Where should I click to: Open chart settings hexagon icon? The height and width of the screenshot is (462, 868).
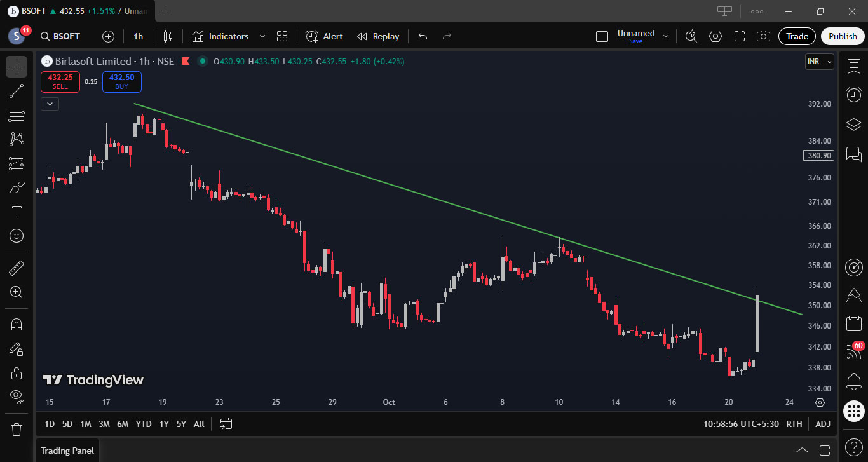coord(715,36)
